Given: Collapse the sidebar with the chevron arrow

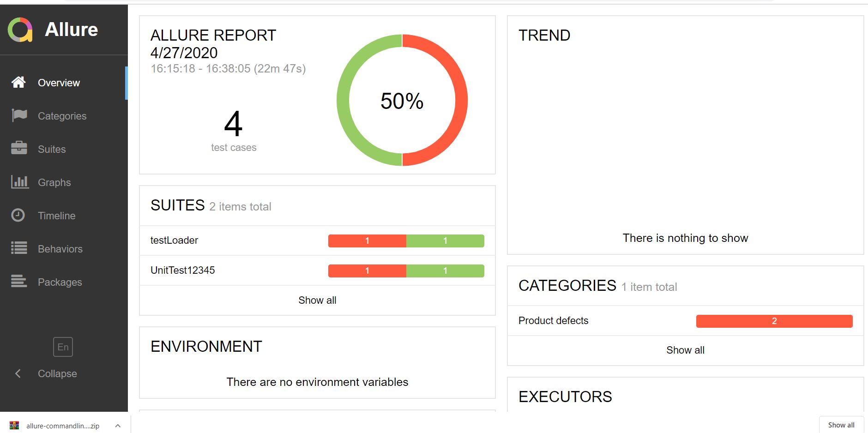Looking at the screenshot, I should point(18,373).
